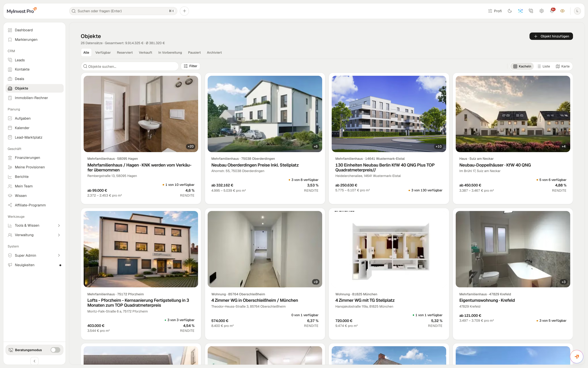
Task: Expand the Tools & Wissen submenu
Action: 34,225
